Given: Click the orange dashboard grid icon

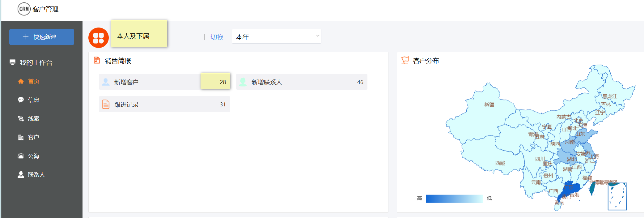Looking at the screenshot, I should [98, 38].
